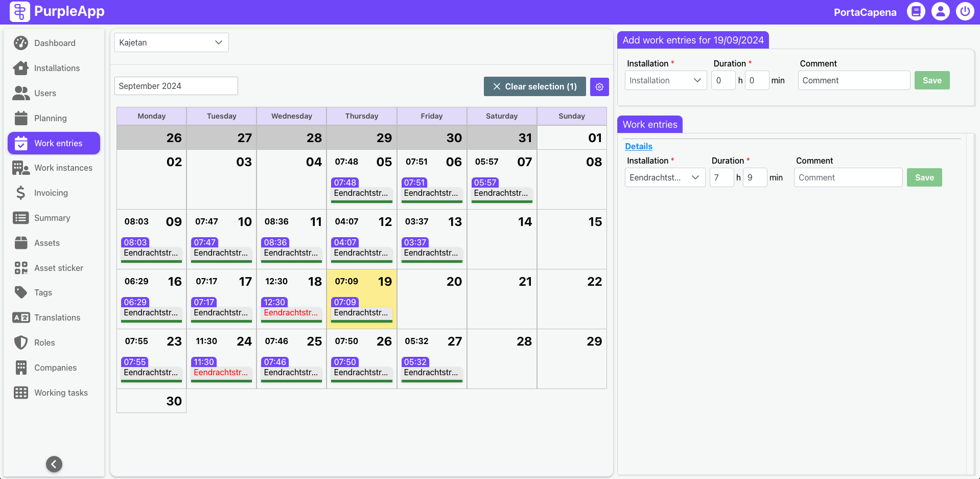Collapse the sidebar with the arrow button
Image resolution: width=980 pixels, height=479 pixels.
[54, 464]
